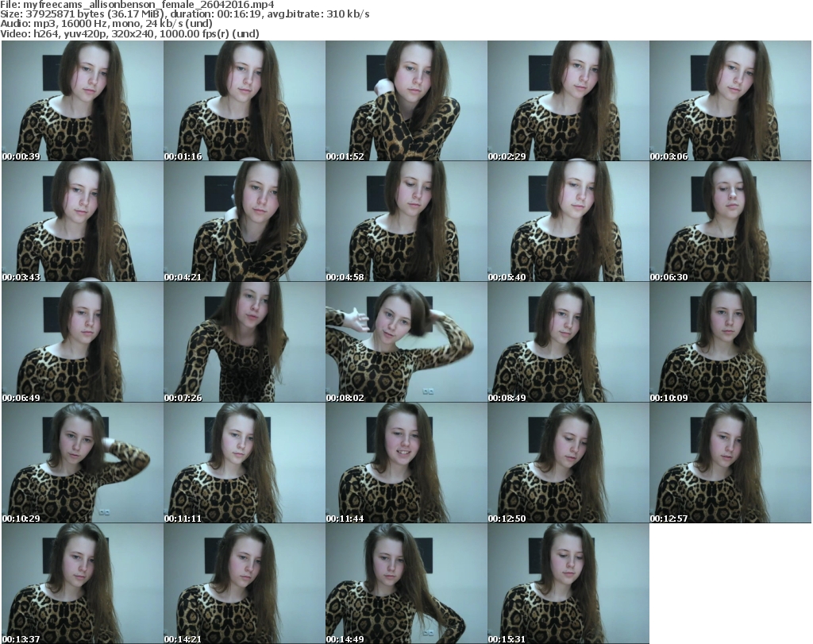Choose the frame marked 00:06:30
813x644 pixels.
point(730,222)
